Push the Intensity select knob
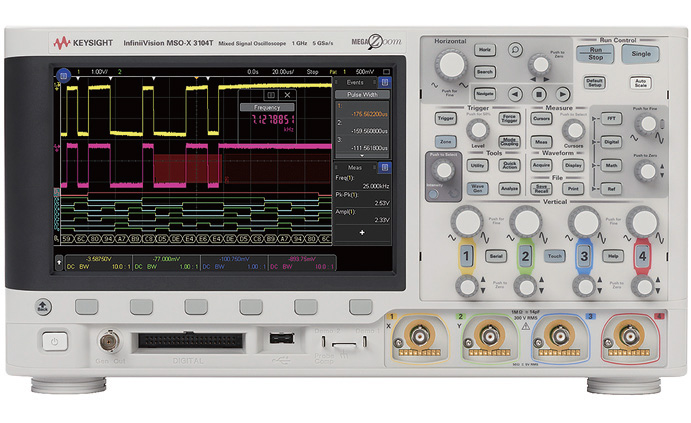The width and height of the screenshot is (691, 423). click(x=443, y=170)
